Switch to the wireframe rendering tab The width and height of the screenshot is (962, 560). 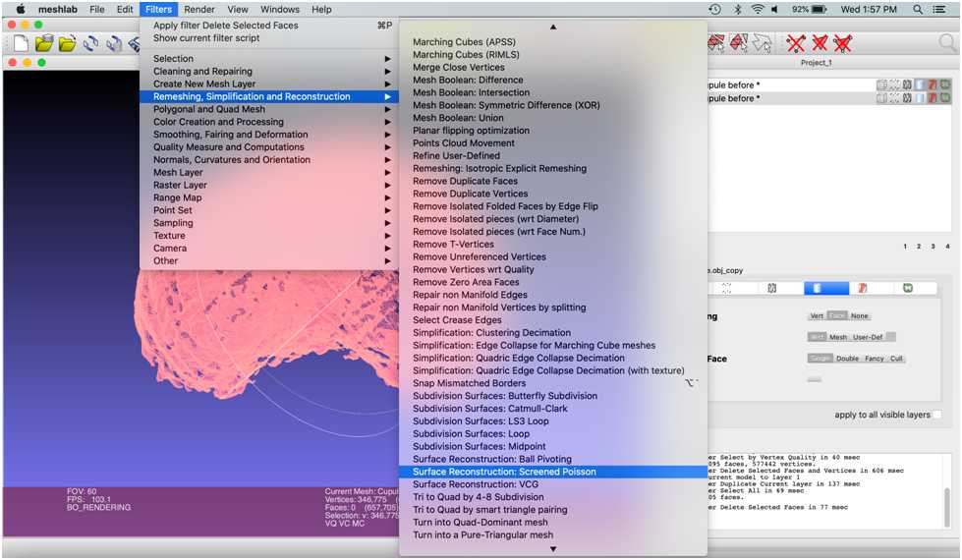(x=771, y=288)
